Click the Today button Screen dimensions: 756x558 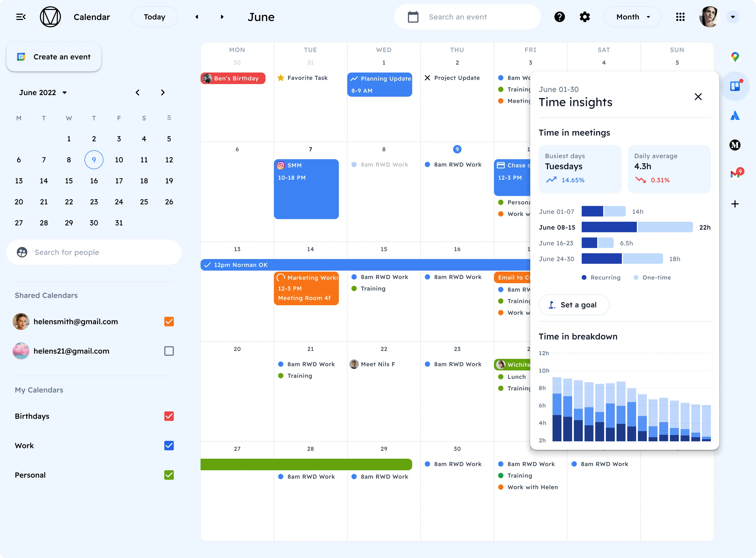click(154, 17)
